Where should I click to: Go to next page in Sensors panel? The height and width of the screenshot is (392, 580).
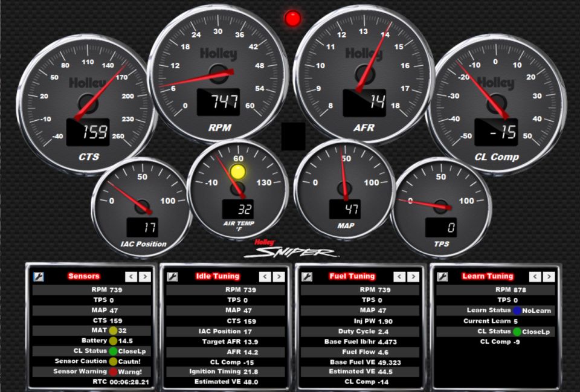pos(145,277)
